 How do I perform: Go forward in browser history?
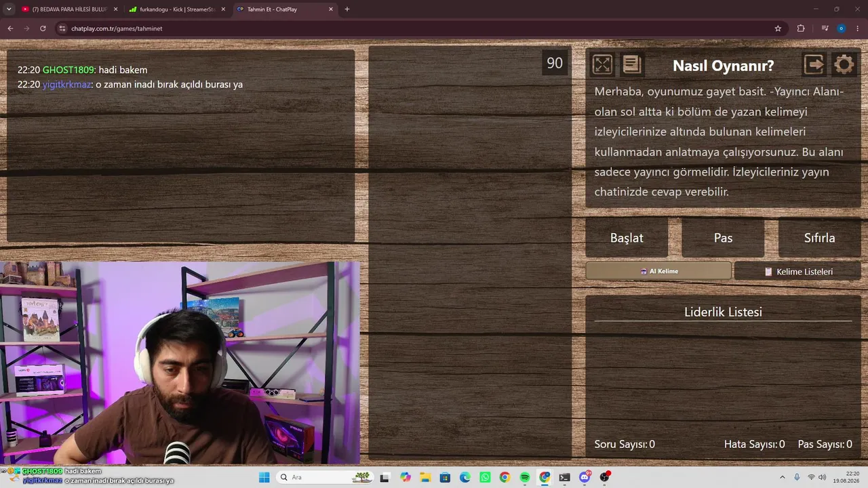pyautogui.click(x=26, y=28)
